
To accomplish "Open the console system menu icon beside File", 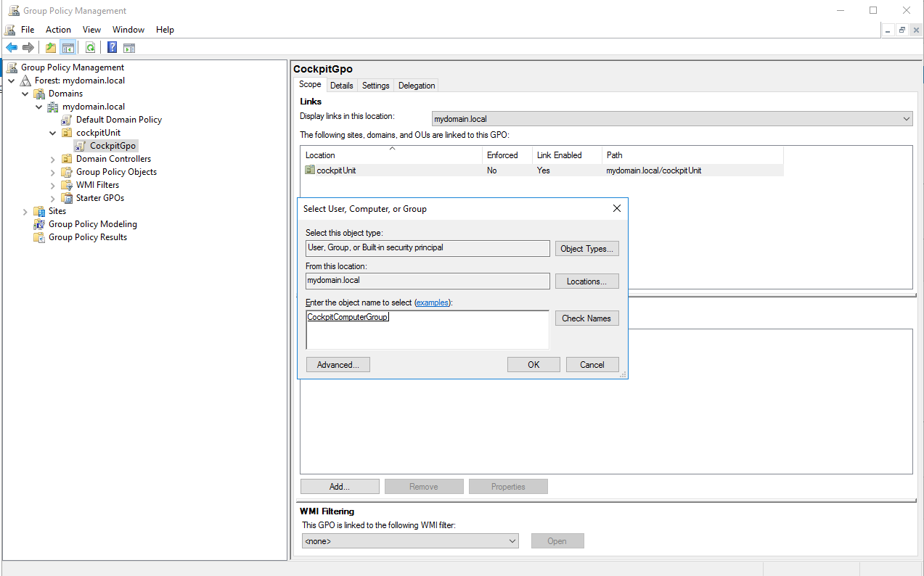I will coord(10,30).
